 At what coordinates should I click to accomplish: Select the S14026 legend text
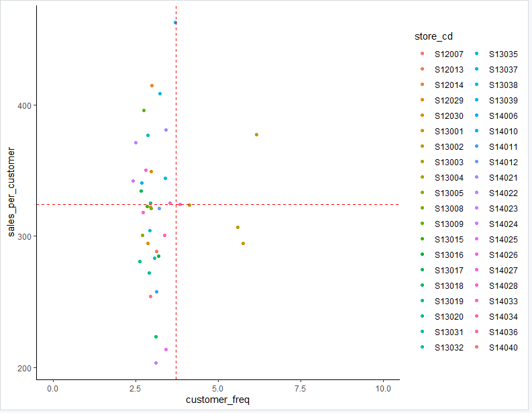(x=503, y=255)
